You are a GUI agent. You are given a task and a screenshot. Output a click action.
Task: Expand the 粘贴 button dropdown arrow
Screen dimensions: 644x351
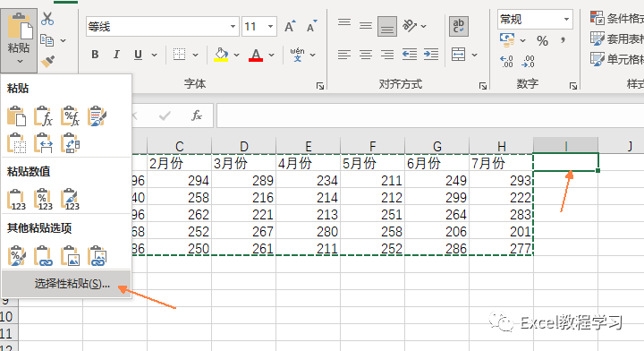(x=20, y=62)
